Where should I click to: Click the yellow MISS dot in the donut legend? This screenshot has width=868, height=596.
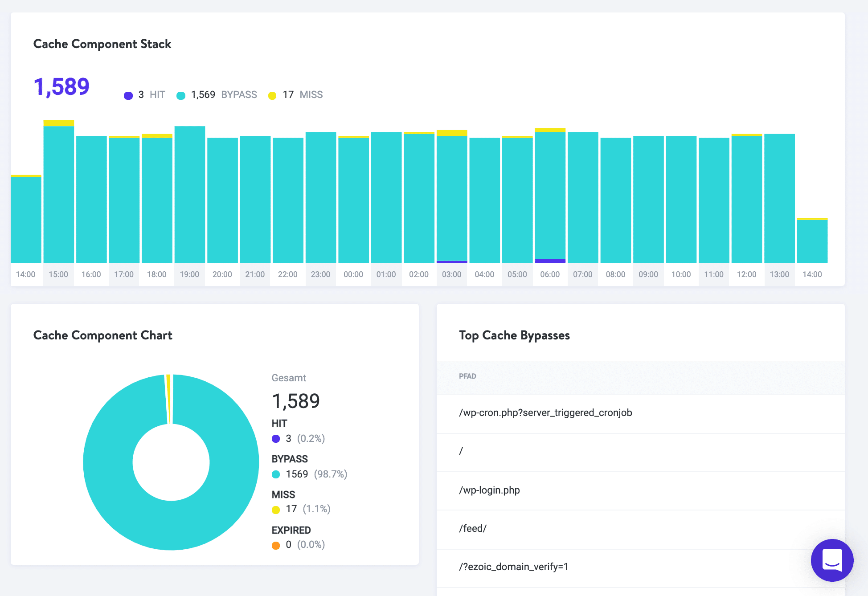pyautogui.click(x=276, y=509)
